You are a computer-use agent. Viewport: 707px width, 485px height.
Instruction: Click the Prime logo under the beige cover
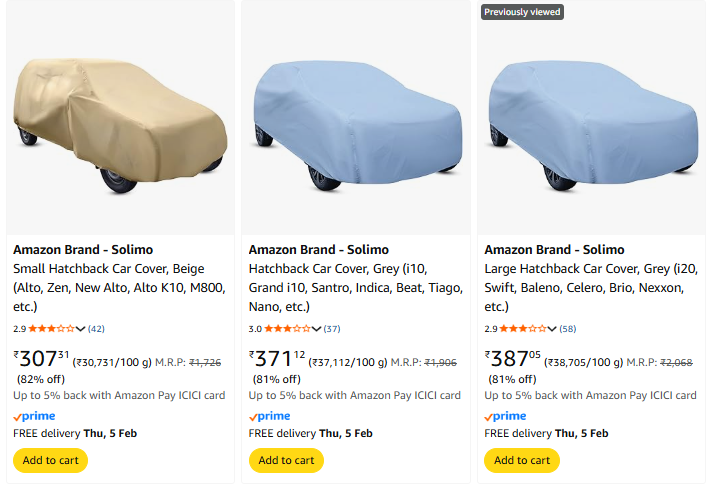tap(34, 416)
